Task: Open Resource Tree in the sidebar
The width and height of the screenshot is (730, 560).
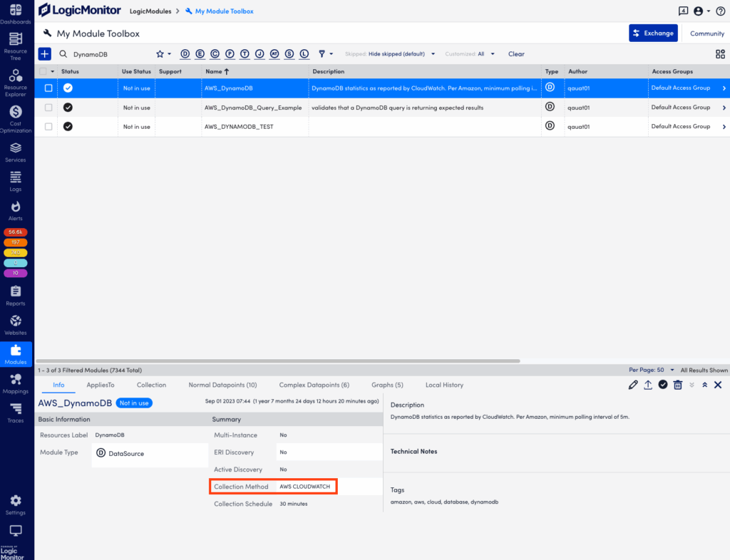Action: click(x=16, y=46)
